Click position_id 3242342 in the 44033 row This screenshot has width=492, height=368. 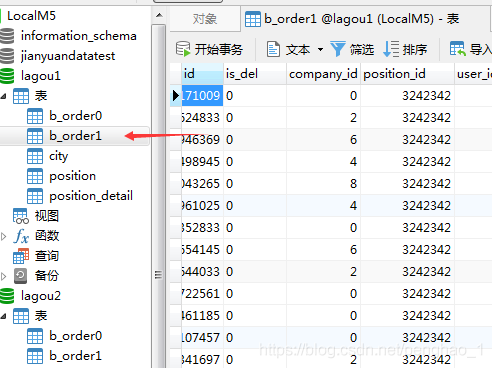tap(407, 272)
